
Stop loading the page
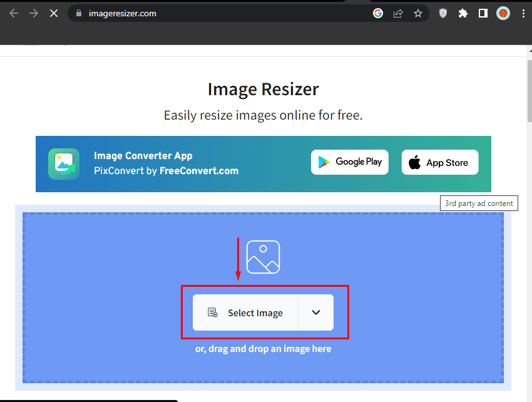click(54, 14)
